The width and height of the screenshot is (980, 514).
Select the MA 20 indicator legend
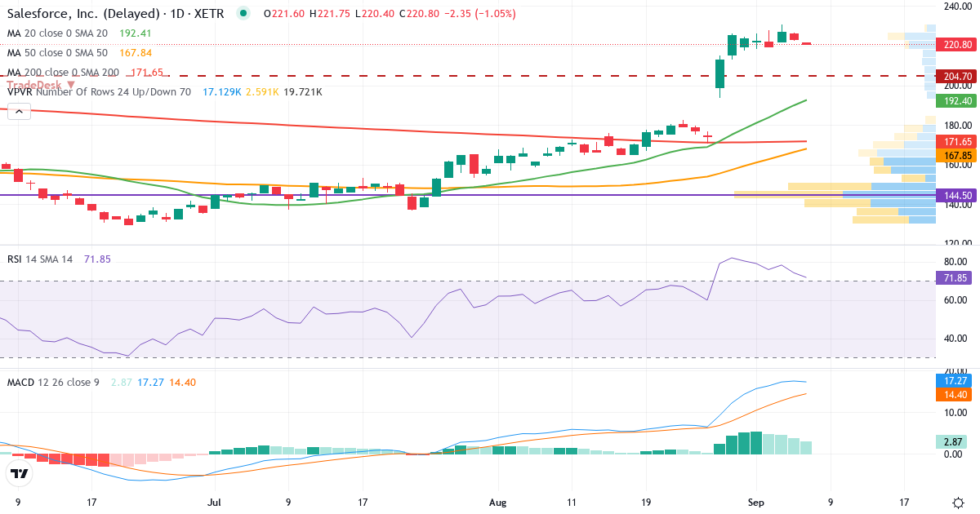[x=57, y=33]
